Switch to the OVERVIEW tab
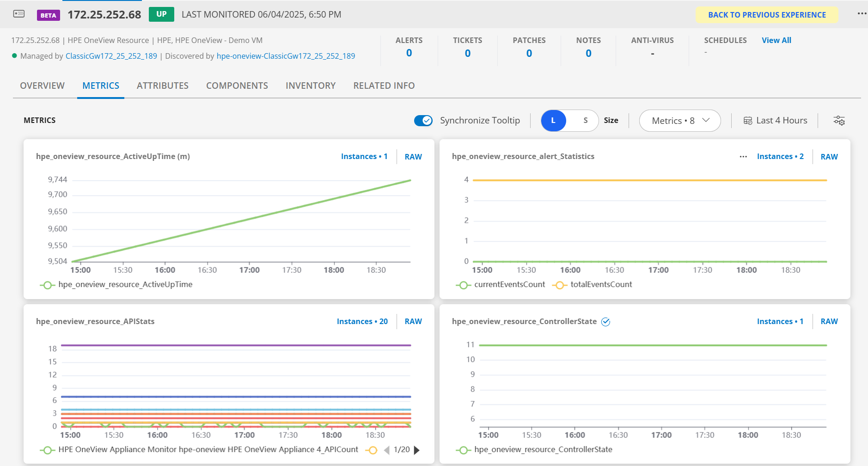The image size is (868, 466). pyautogui.click(x=42, y=86)
